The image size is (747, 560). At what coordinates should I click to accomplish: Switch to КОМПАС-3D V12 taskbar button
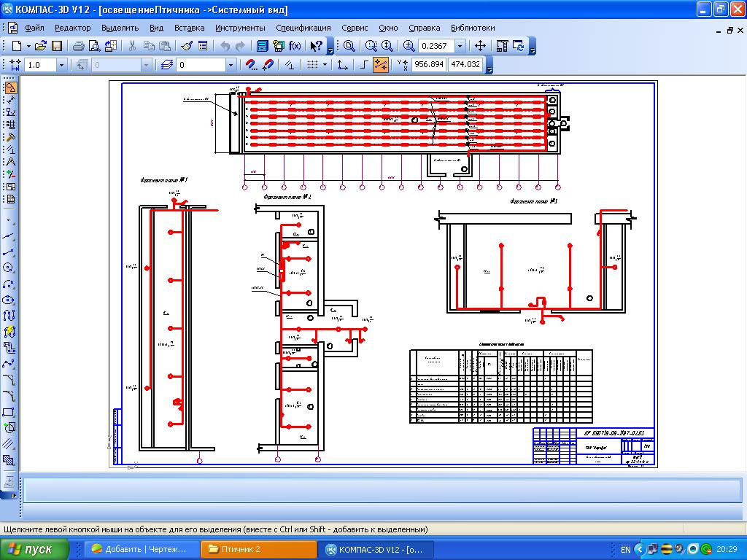coord(377,549)
